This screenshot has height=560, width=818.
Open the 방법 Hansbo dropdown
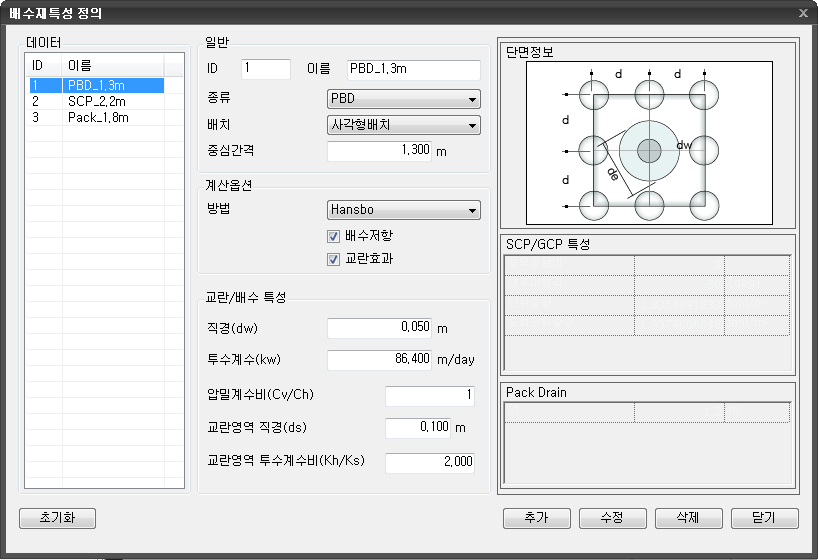(x=404, y=210)
